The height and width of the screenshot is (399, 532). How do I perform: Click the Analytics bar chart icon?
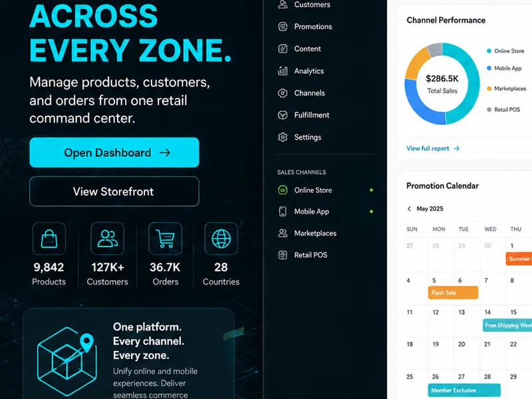283,71
